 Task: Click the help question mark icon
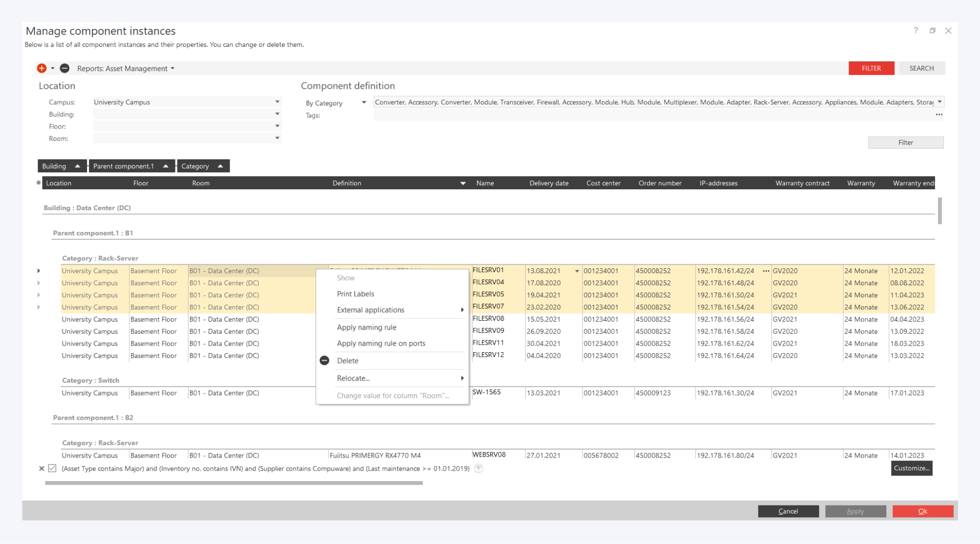pyautogui.click(x=915, y=30)
